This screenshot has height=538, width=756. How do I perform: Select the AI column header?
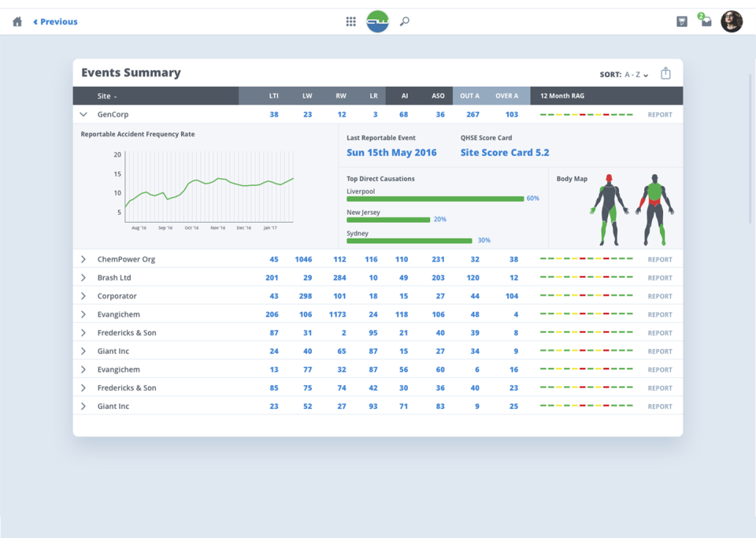(405, 96)
